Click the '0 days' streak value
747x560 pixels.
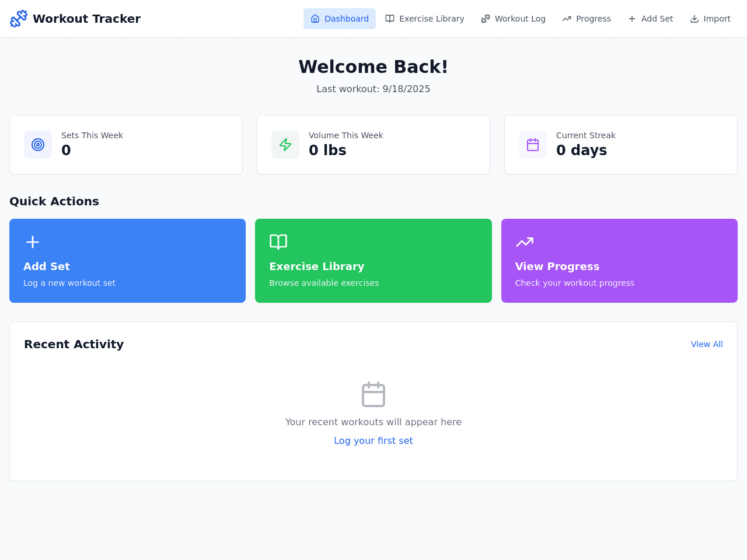[x=581, y=150]
